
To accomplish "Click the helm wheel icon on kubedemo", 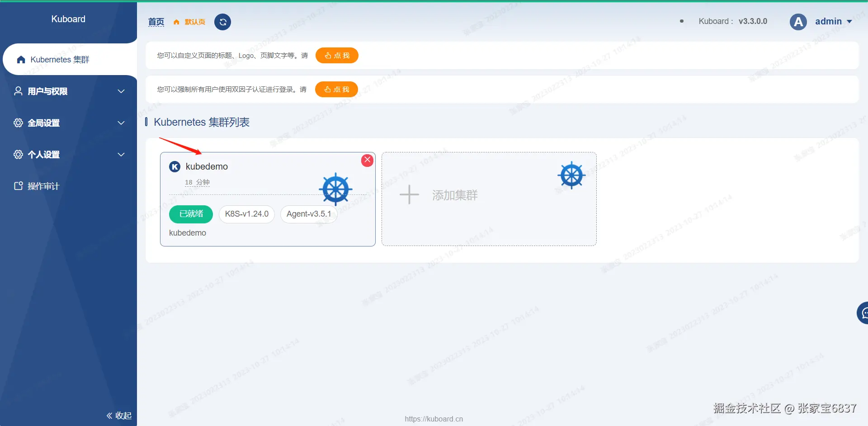I will [335, 189].
